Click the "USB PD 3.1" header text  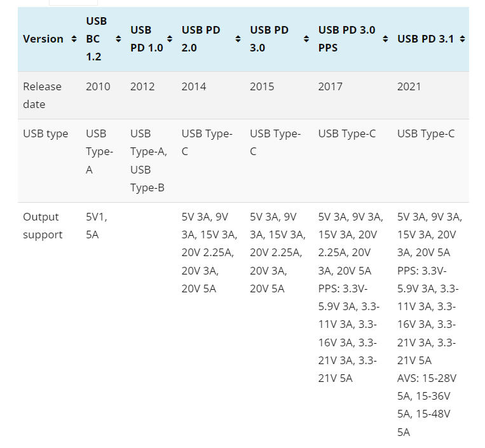425,39
